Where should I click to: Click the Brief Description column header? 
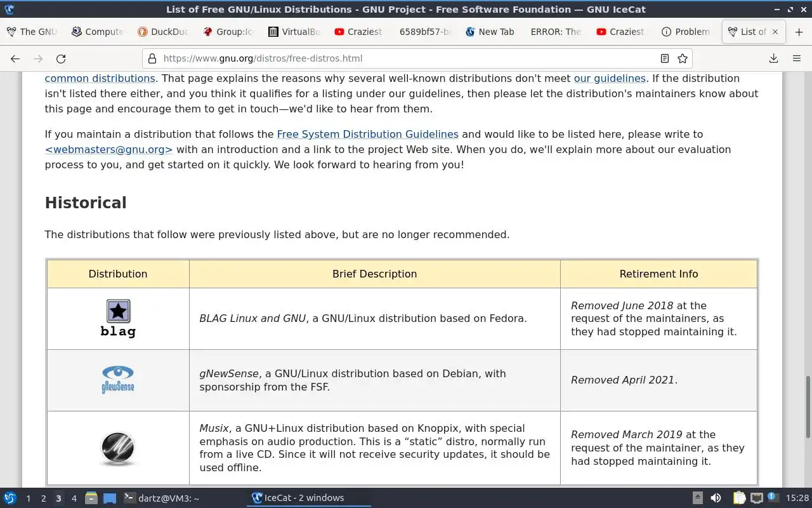coord(374,274)
